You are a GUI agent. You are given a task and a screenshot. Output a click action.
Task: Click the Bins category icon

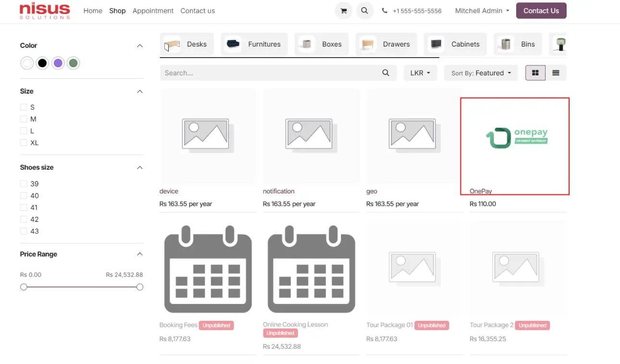coord(505,44)
